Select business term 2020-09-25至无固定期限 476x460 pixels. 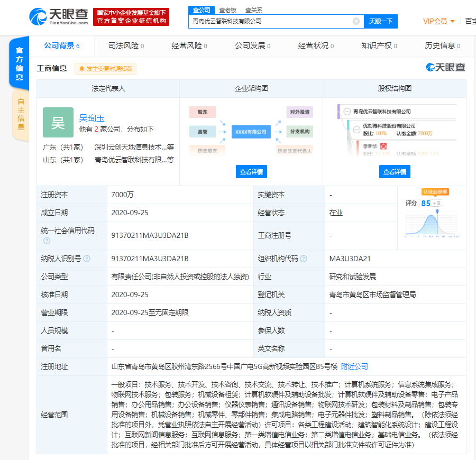pyautogui.click(x=150, y=312)
